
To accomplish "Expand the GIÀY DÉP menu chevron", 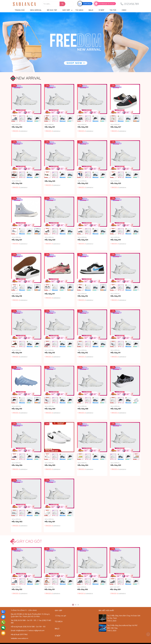I will 72,10.
